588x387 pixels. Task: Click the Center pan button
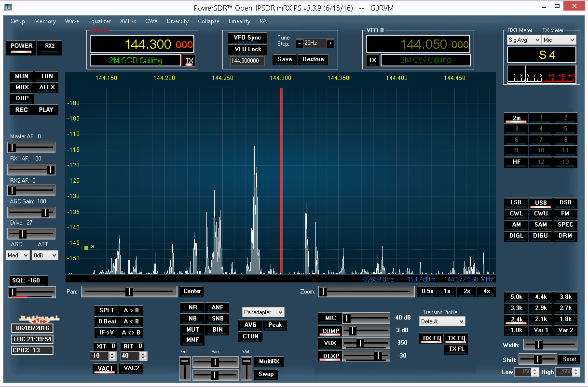192,292
